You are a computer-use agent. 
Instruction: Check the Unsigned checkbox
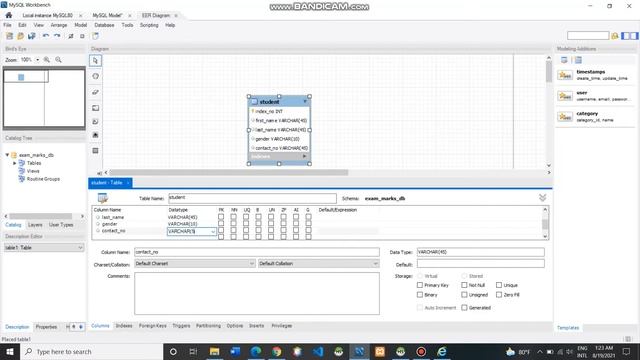coord(464,294)
